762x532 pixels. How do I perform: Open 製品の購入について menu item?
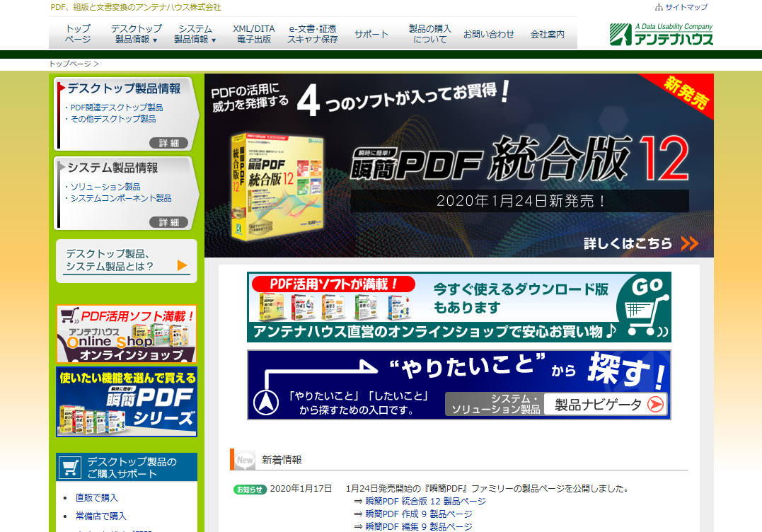430,34
